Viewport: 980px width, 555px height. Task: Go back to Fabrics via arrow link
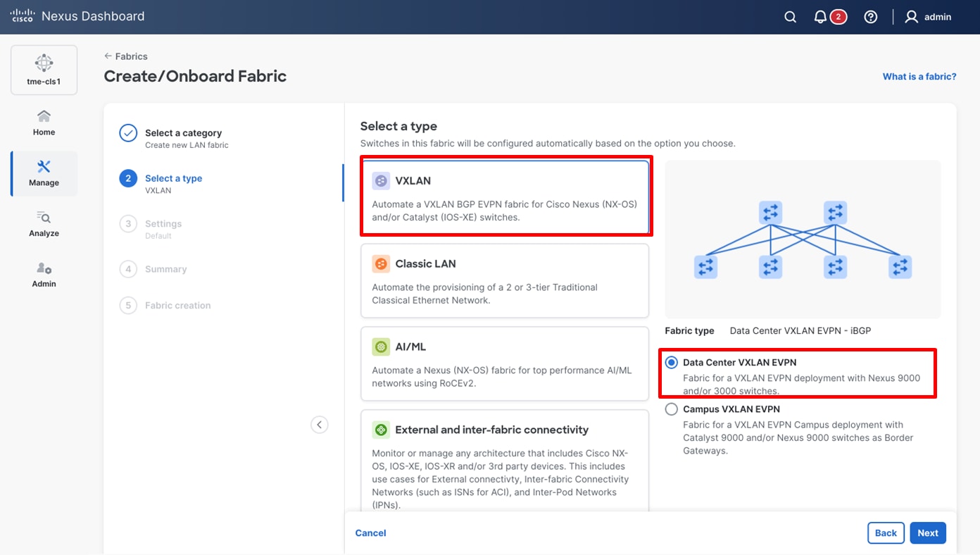tap(126, 56)
